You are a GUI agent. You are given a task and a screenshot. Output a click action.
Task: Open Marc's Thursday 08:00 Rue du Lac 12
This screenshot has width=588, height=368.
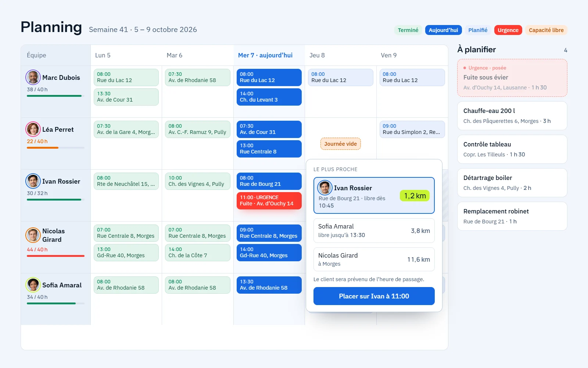tap(340, 77)
